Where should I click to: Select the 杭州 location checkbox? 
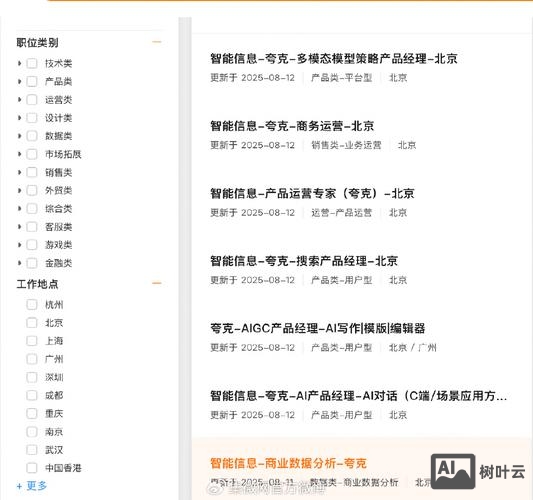tap(32, 304)
